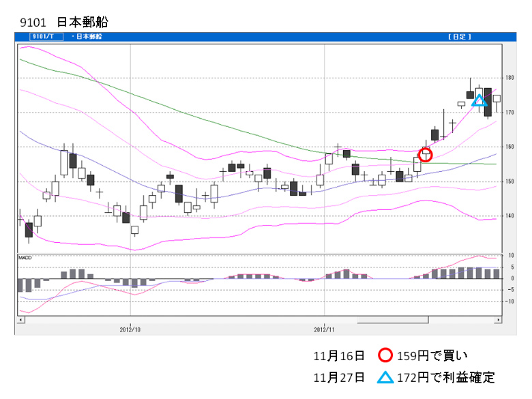Click the 160 price axis label
This screenshot has height=399, width=532.
click(x=509, y=147)
